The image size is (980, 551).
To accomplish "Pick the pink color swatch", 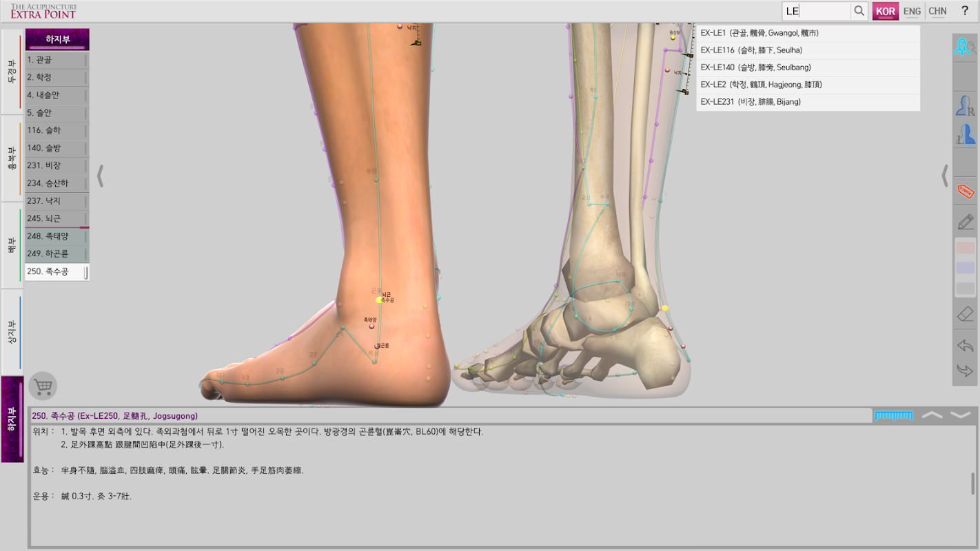I will tap(966, 248).
